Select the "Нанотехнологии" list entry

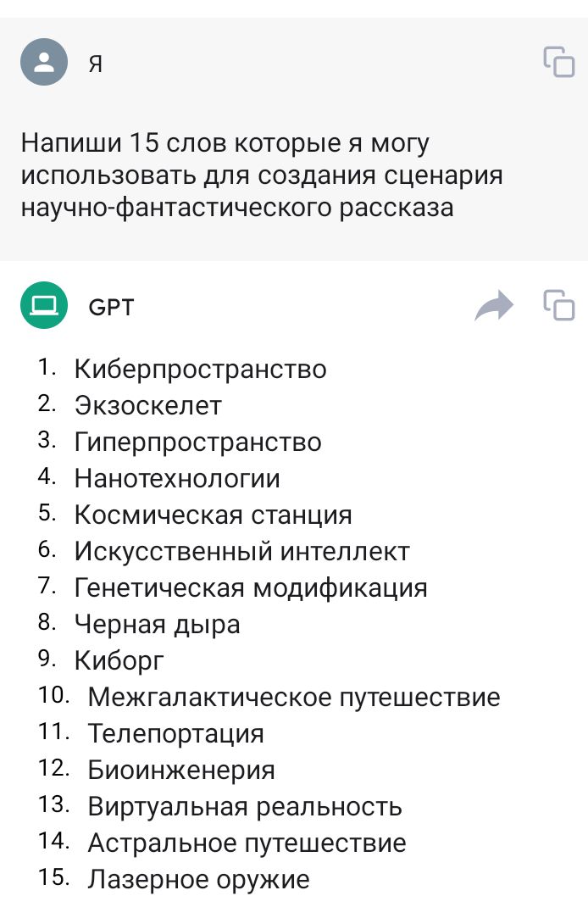point(177,479)
